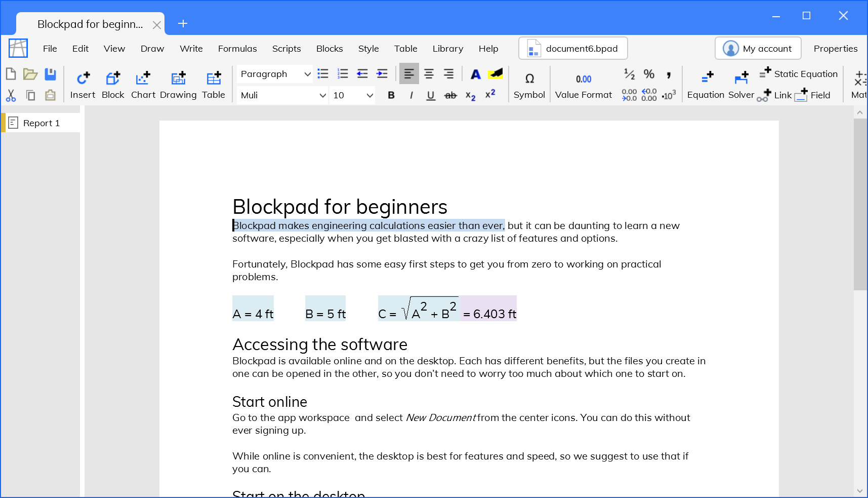
Task: Select Report 1 in the sidebar
Action: click(x=41, y=123)
